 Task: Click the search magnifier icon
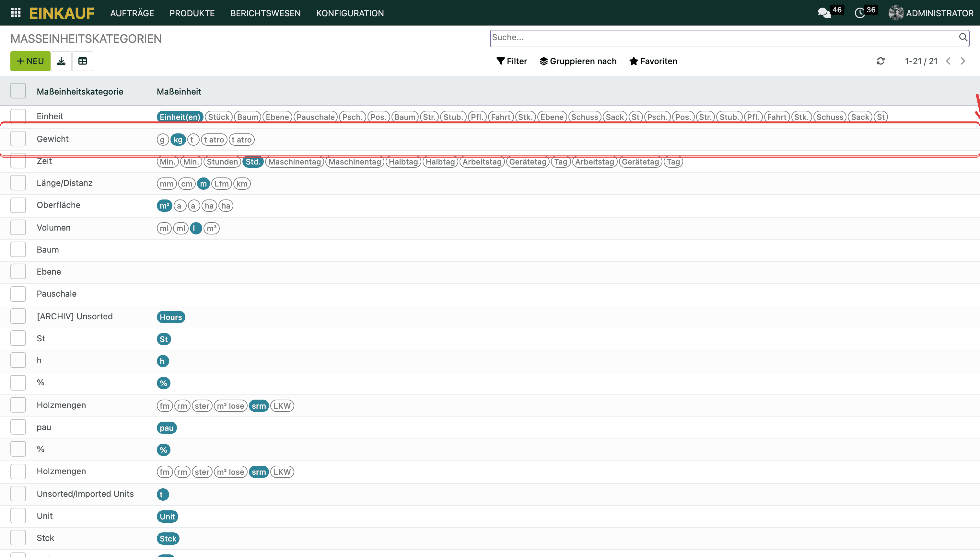(x=963, y=38)
